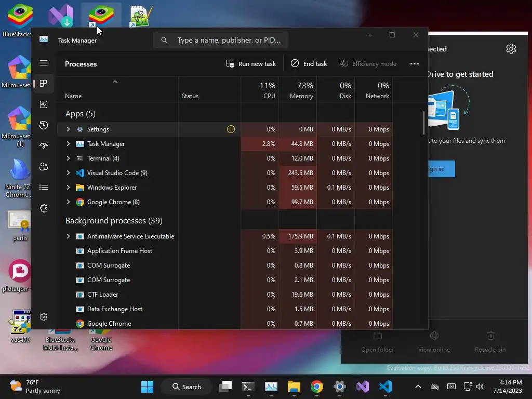The width and height of the screenshot is (532, 399).
Task: Expand Visual Studio Code (9) group
Action: (68, 173)
